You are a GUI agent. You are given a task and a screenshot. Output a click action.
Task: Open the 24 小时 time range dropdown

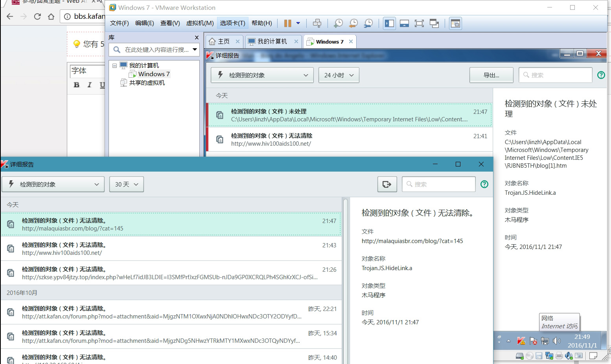click(x=339, y=75)
